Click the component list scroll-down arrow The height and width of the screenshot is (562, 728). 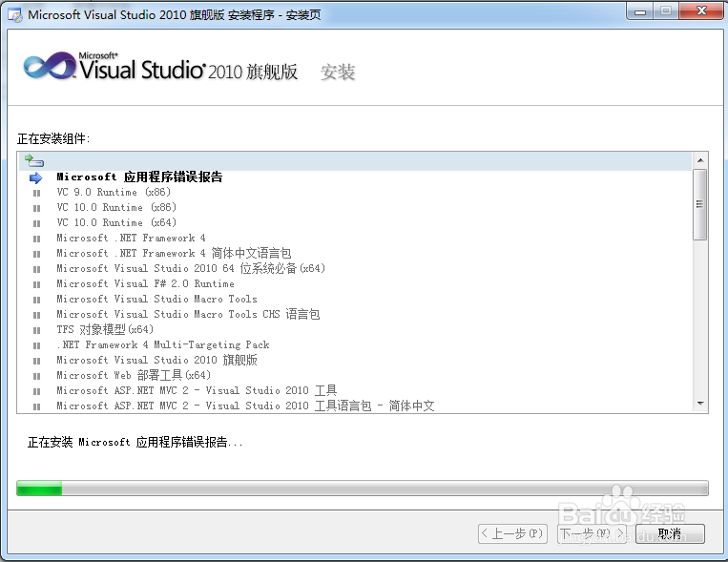tap(700, 404)
